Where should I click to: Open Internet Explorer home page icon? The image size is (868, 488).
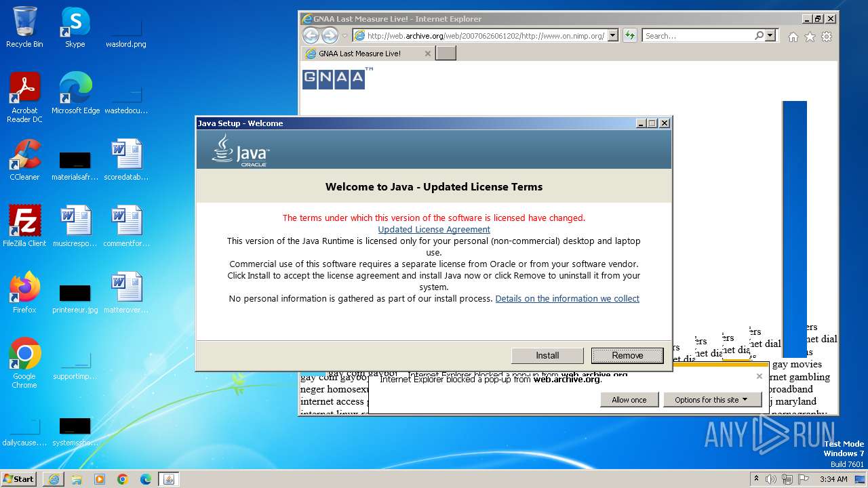click(793, 37)
